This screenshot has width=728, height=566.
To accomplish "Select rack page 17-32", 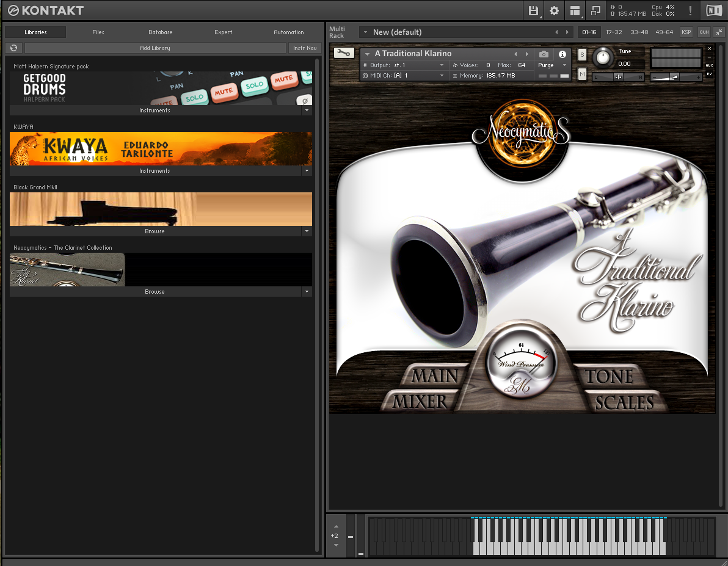I will click(x=614, y=32).
